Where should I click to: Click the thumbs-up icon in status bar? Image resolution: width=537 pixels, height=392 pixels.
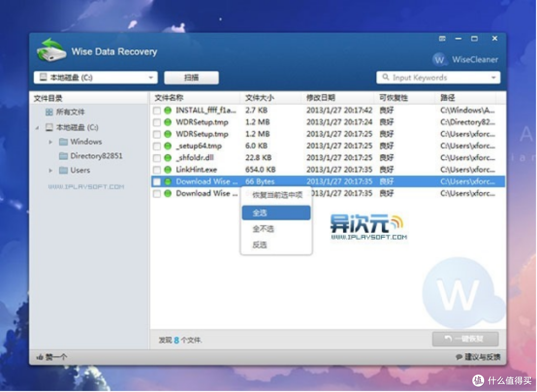(x=40, y=357)
